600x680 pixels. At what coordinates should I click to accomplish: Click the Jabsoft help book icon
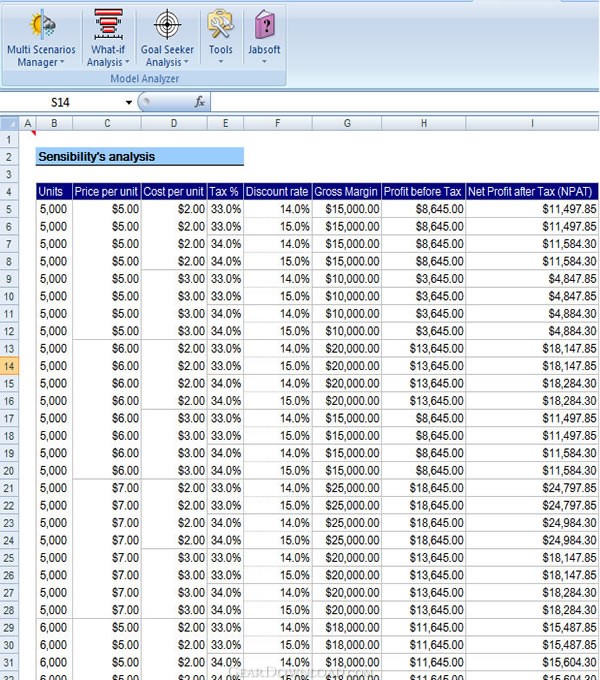point(264,24)
